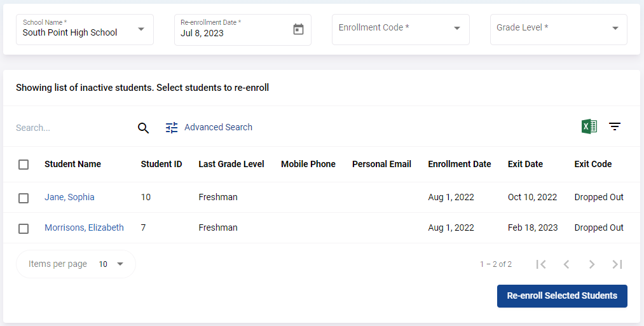Go to previous page arrow
The image size is (644, 326).
point(566,264)
